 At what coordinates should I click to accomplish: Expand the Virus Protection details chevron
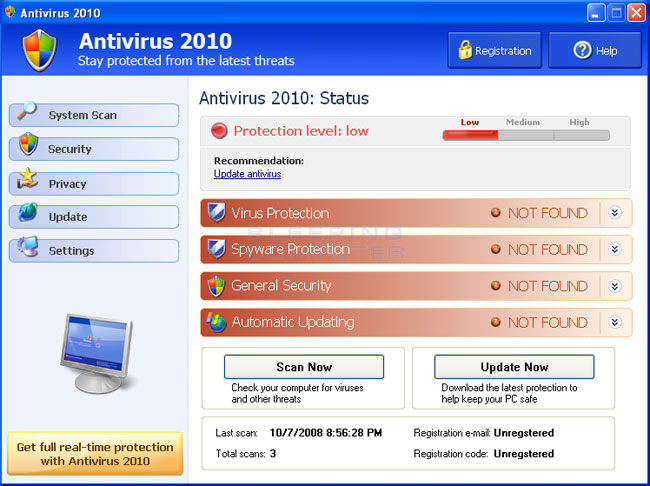coord(615,213)
